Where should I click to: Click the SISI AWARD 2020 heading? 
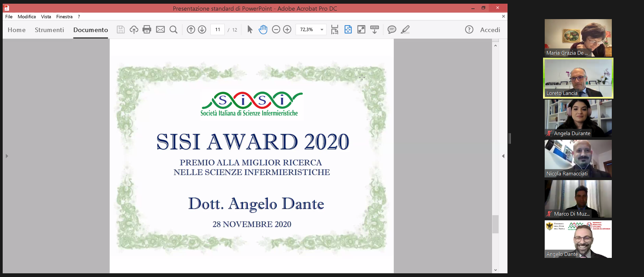pyautogui.click(x=253, y=142)
